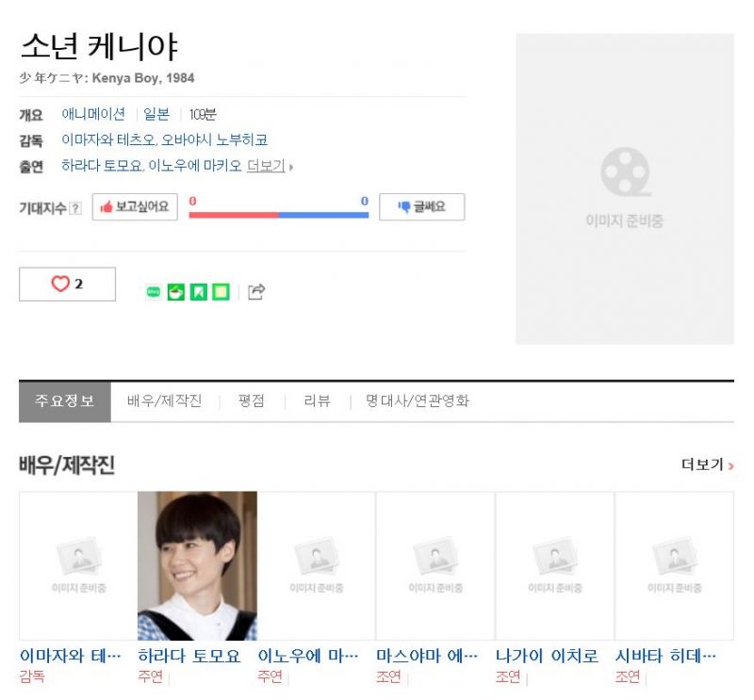Viewport: 754px width, 700px height.
Task: Open the 평점 tab
Action: tap(251, 400)
